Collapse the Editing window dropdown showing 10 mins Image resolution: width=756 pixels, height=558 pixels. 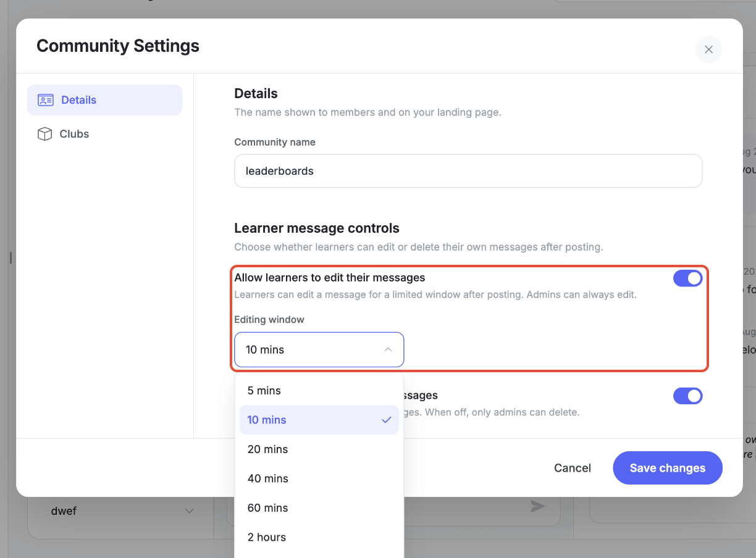pyautogui.click(x=319, y=349)
